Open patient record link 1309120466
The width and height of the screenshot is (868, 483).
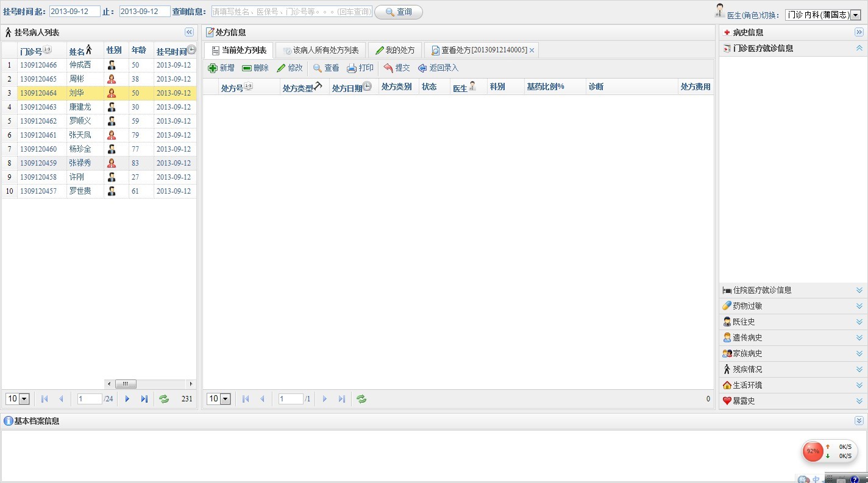tap(40, 65)
